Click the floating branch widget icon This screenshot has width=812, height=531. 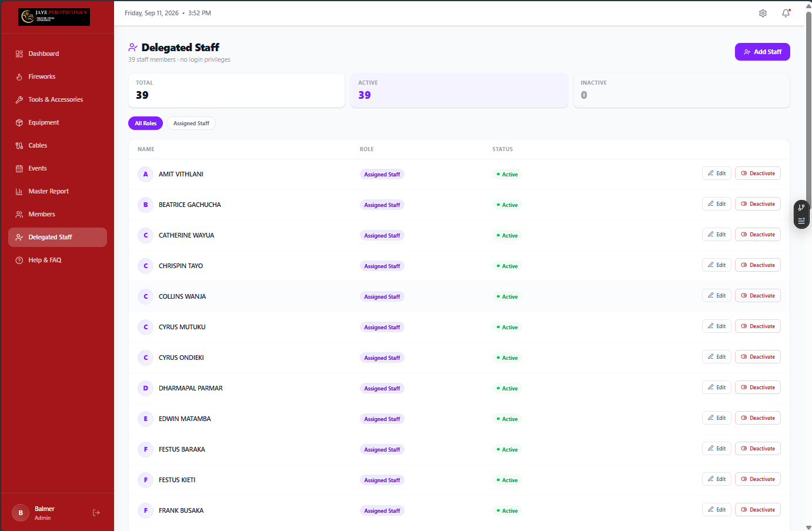tap(801, 208)
